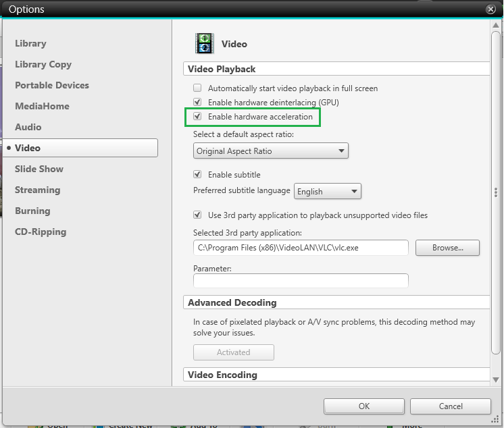Image resolution: width=504 pixels, height=428 pixels.
Task: Open the Library settings category
Action: click(31, 43)
